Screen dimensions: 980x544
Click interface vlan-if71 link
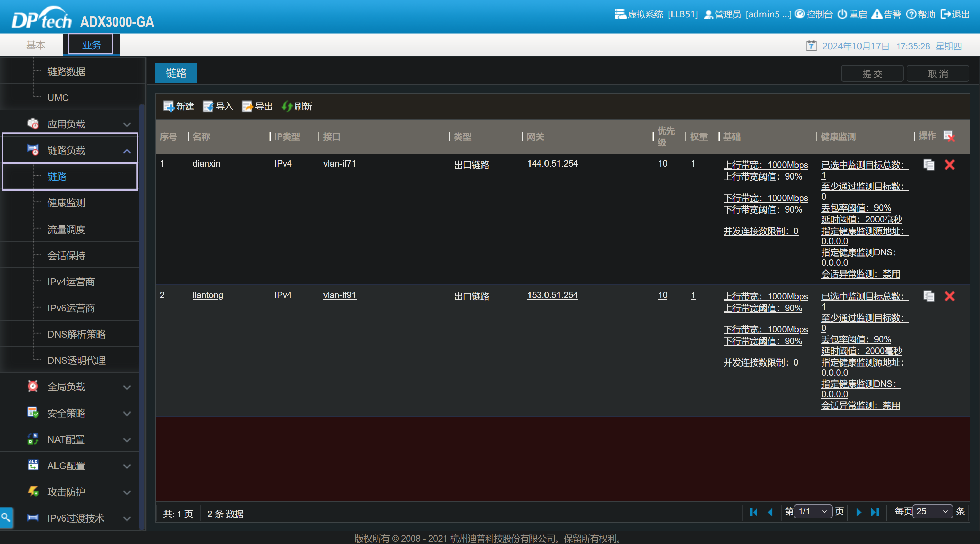pyautogui.click(x=340, y=163)
